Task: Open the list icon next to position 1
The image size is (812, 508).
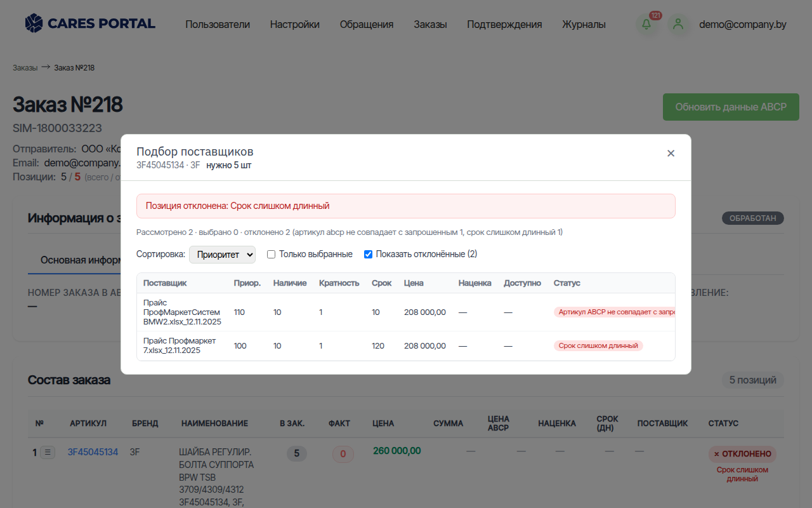Action: coord(48,453)
